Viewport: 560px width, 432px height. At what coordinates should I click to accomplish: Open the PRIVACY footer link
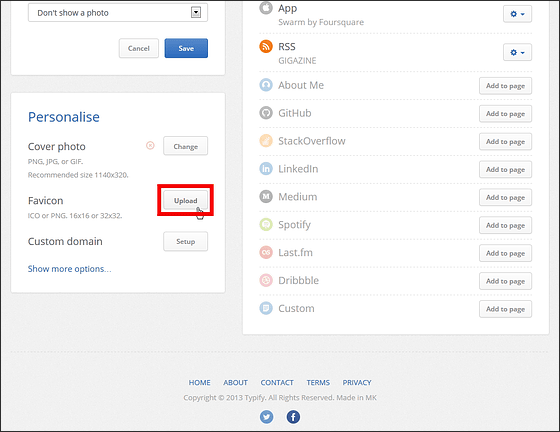(x=357, y=383)
